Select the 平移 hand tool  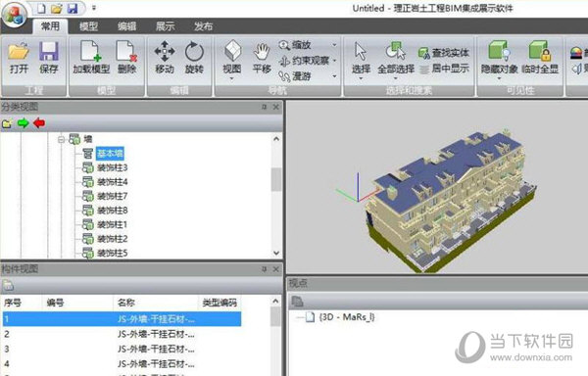click(262, 58)
